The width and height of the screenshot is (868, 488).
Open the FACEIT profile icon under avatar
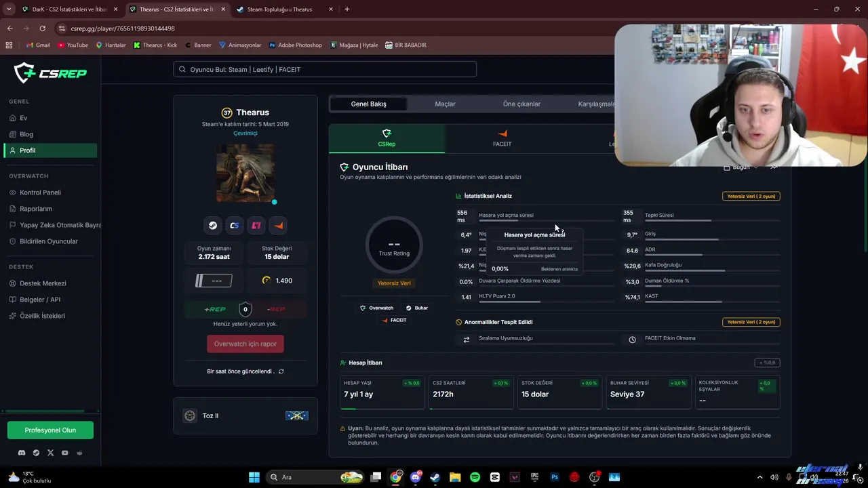tap(278, 226)
